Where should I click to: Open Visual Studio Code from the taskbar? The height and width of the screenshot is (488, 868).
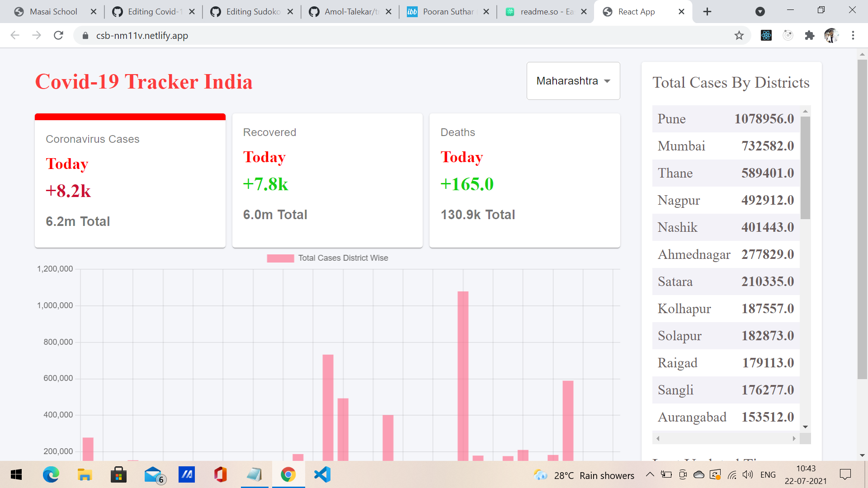click(322, 474)
